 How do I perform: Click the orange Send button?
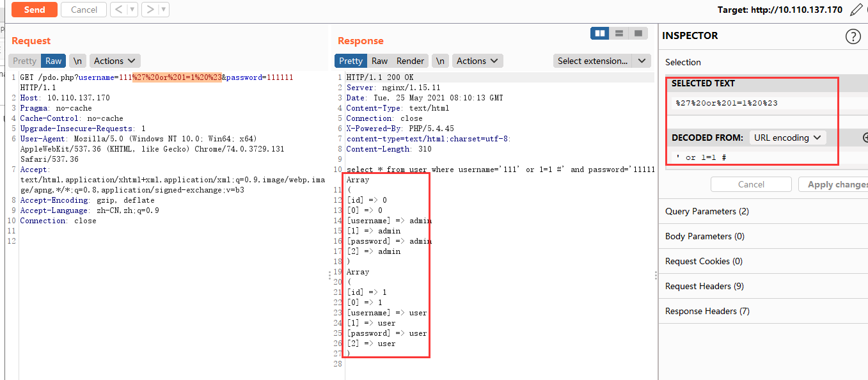(35, 10)
